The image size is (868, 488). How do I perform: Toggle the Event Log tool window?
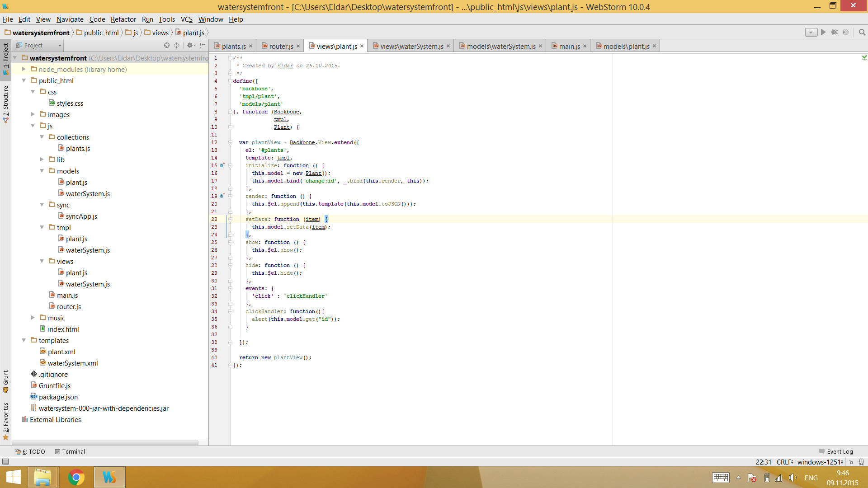tap(836, 451)
